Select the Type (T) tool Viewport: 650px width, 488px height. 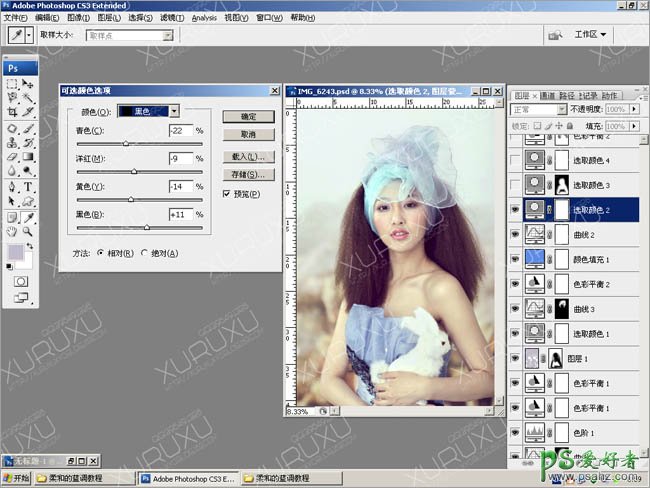28,187
